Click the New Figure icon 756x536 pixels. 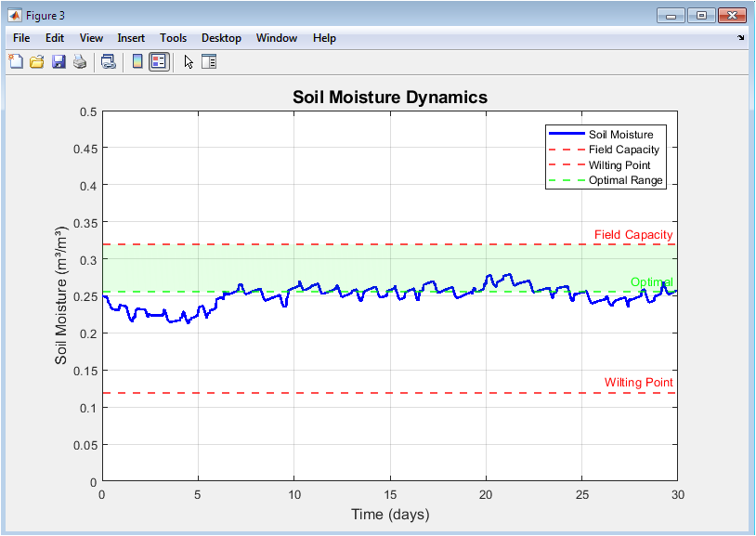(x=16, y=62)
